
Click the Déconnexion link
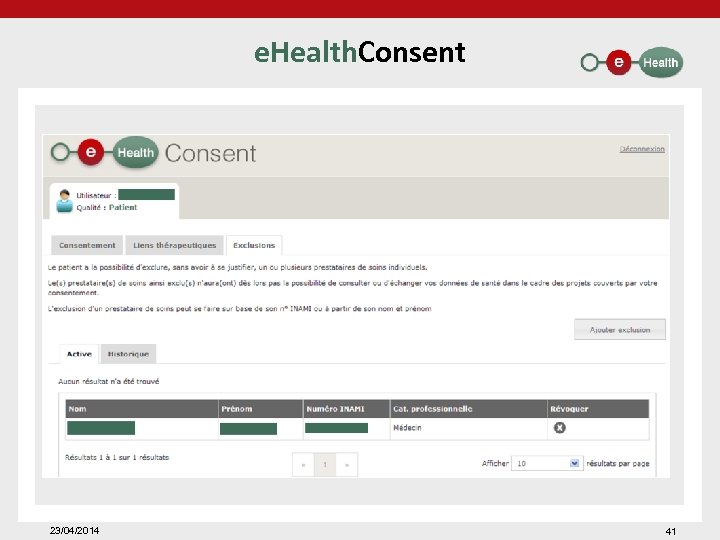pos(642,149)
